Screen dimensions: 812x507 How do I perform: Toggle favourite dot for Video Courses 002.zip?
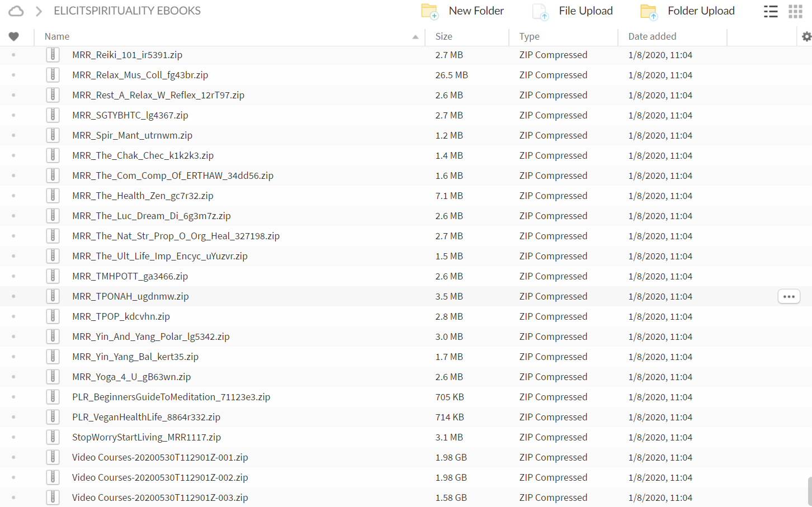[x=13, y=477]
